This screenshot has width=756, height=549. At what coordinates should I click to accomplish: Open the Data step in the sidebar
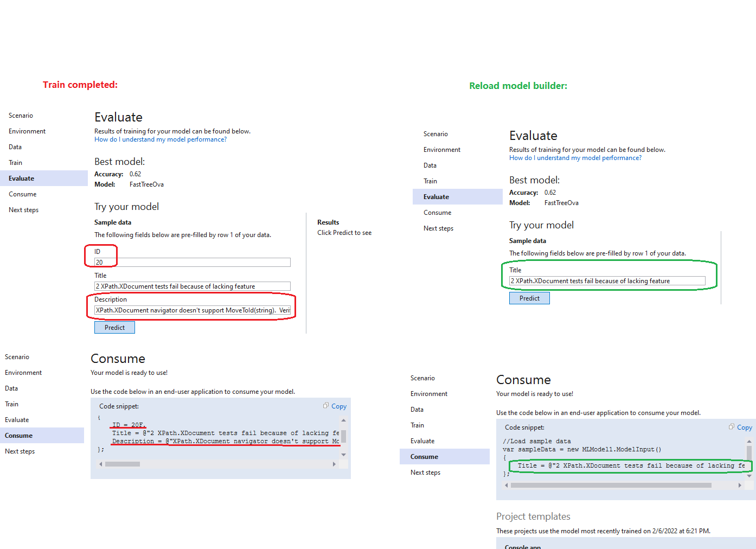point(15,146)
